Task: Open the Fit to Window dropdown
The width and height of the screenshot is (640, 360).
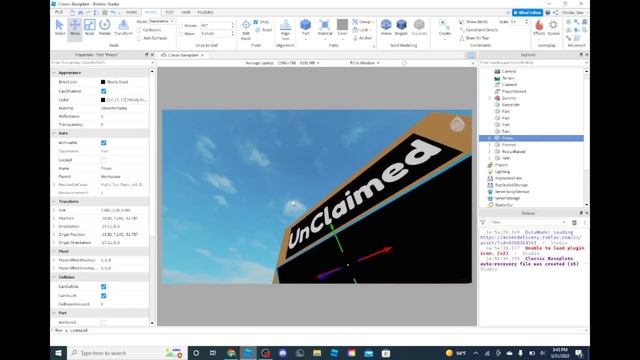Action: point(364,63)
